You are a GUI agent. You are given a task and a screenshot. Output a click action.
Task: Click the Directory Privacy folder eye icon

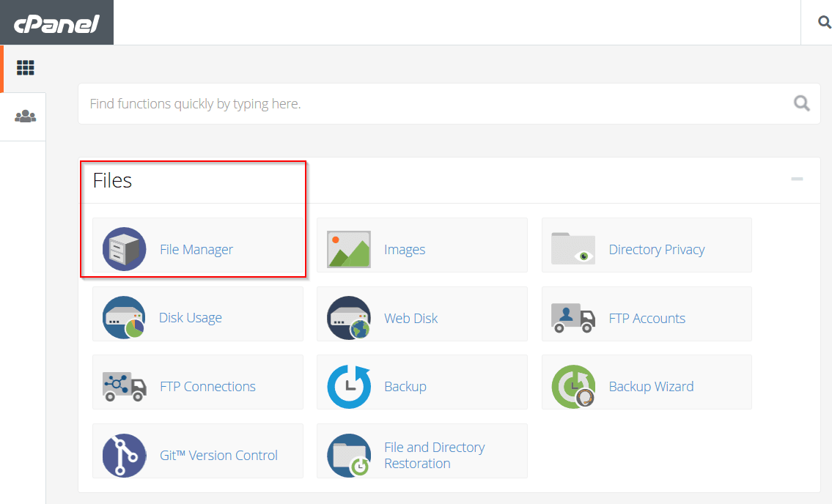click(x=573, y=248)
